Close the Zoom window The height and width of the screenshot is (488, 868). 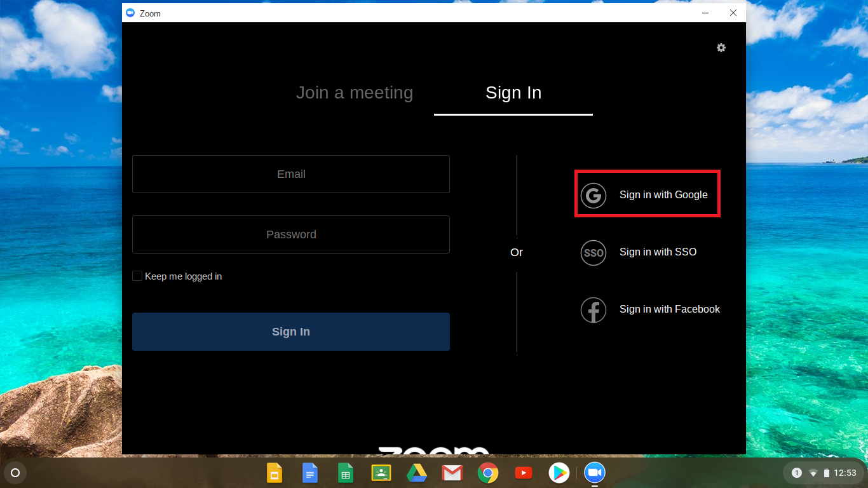[x=733, y=13]
